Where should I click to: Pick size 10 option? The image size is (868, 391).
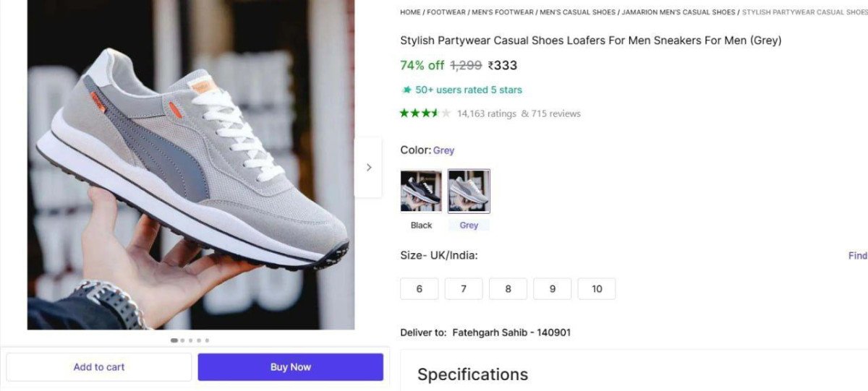(597, 288)
